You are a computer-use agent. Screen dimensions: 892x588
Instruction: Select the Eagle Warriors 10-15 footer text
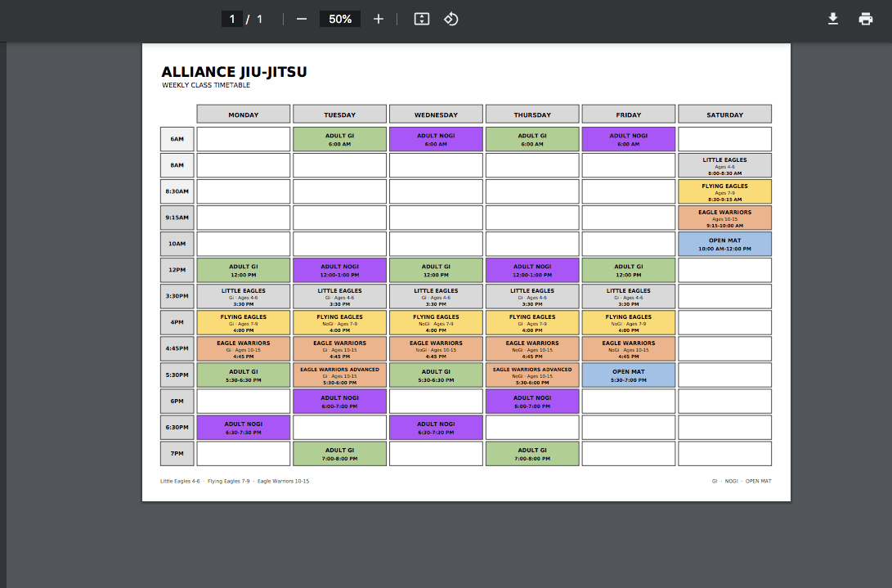tap(284, 481)
